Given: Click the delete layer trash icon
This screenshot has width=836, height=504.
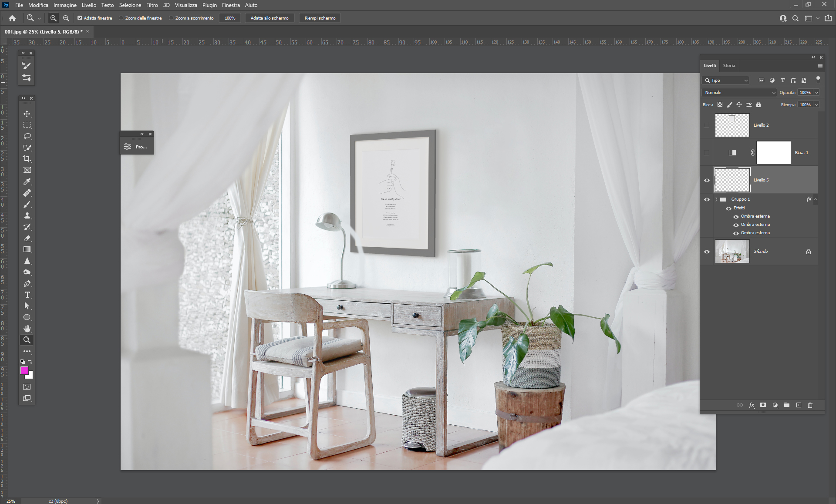Looking at the screenshot, I should pyautogui.click(x=810, y=405).
